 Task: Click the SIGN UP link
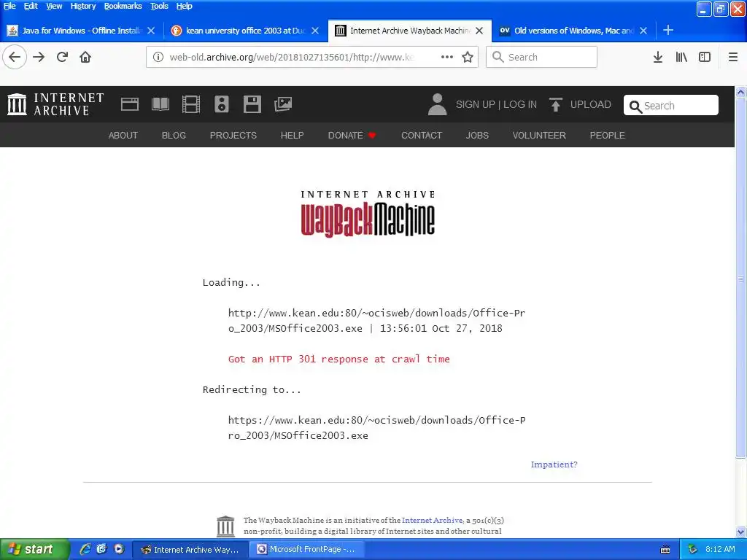pyautogui.click(x=475, y=104)
